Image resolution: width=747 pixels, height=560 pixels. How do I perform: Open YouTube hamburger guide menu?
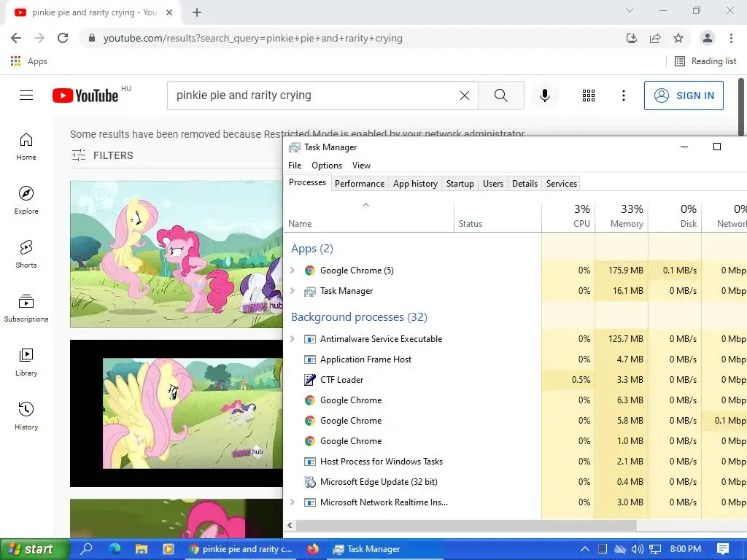[26, 96]
